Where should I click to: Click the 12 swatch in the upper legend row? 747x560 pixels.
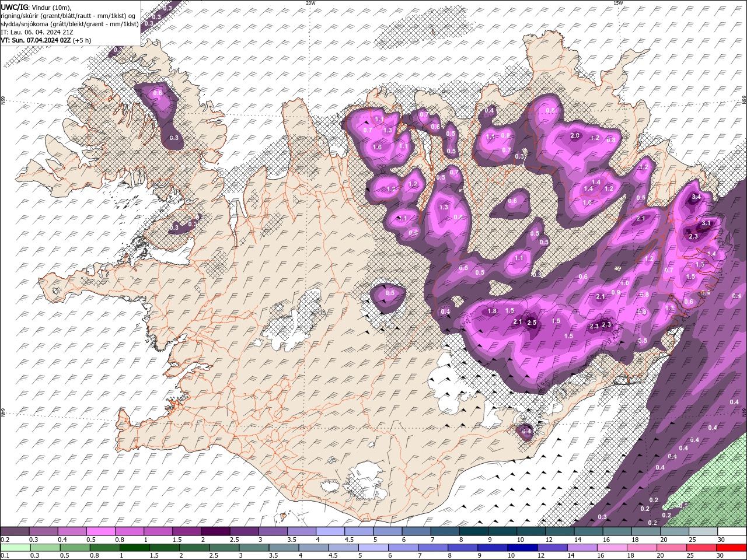click(560, 531)
